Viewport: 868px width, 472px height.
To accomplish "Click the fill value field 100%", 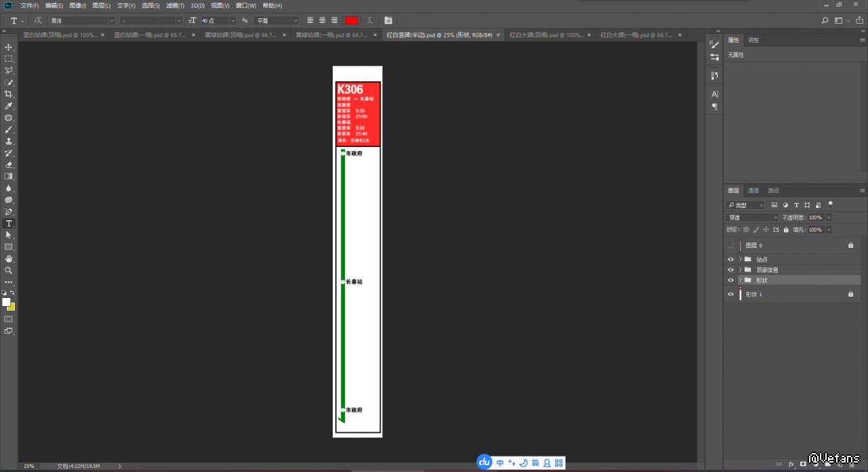I will (815, 230).
